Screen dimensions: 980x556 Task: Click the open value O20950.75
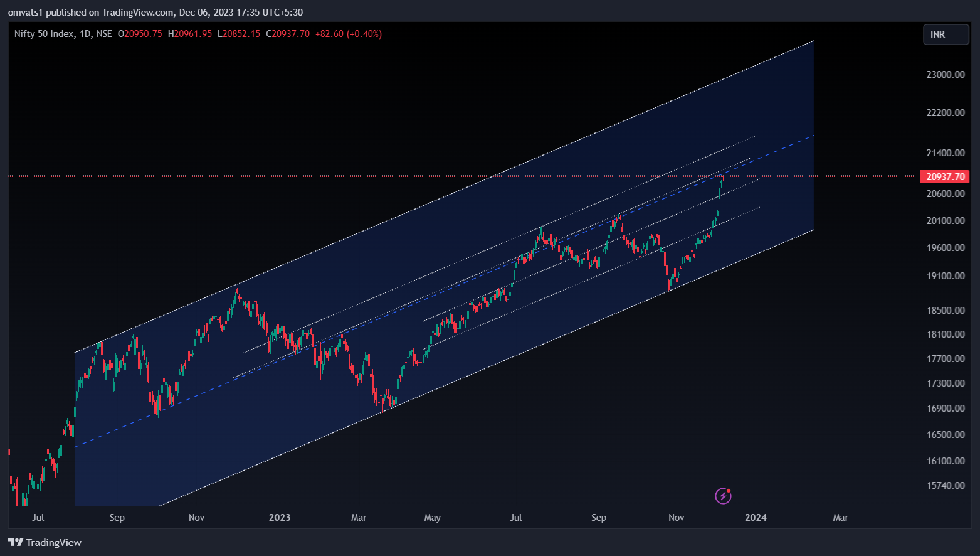[x=140, y=34]
